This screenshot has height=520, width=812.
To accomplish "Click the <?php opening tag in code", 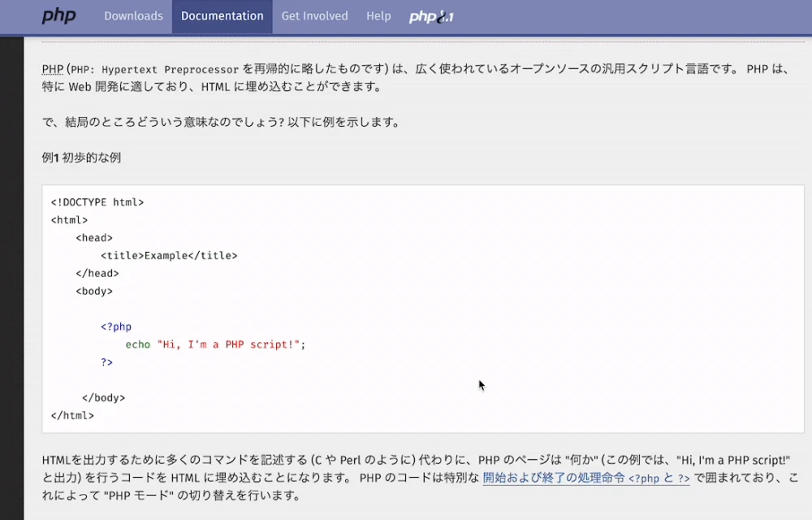I will coord(116,327).
